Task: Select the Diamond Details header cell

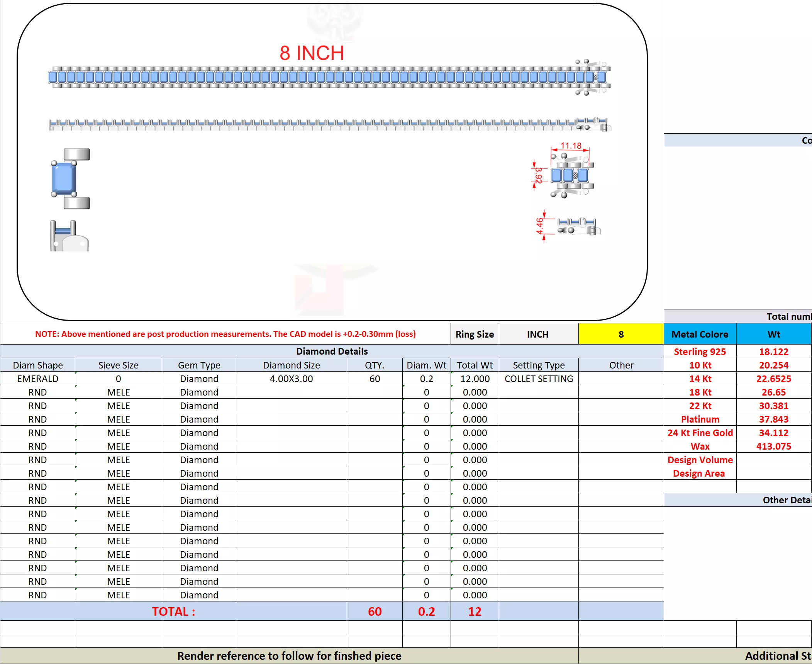Action: pos(332,351)
